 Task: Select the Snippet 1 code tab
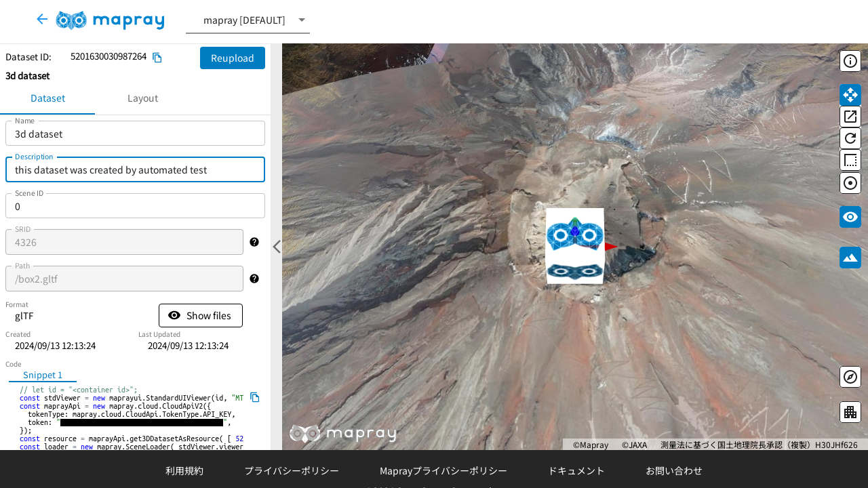pos(43,375)
